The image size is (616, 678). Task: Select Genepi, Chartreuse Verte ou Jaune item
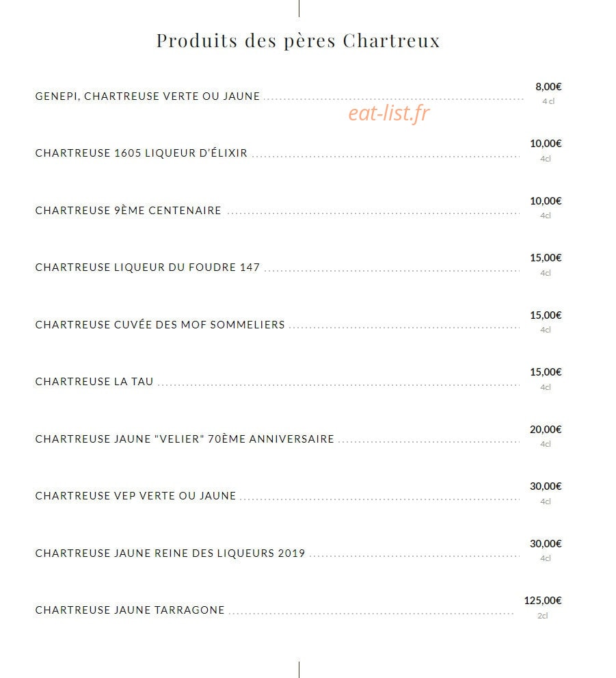[x=147, y=96]
